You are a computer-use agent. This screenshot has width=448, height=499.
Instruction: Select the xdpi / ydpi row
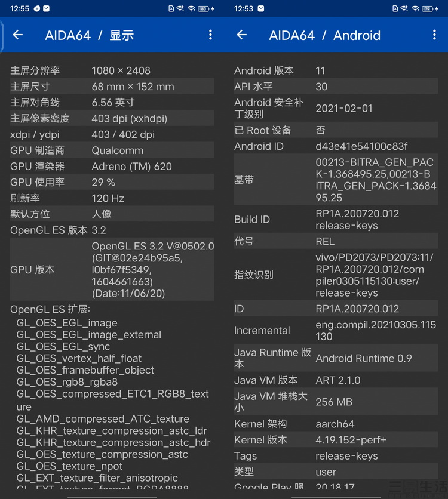112,134
